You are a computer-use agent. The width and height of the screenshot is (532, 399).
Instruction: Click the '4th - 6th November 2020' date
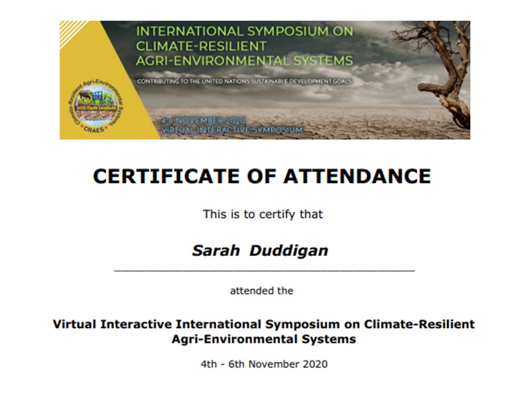tap(264, 364)
